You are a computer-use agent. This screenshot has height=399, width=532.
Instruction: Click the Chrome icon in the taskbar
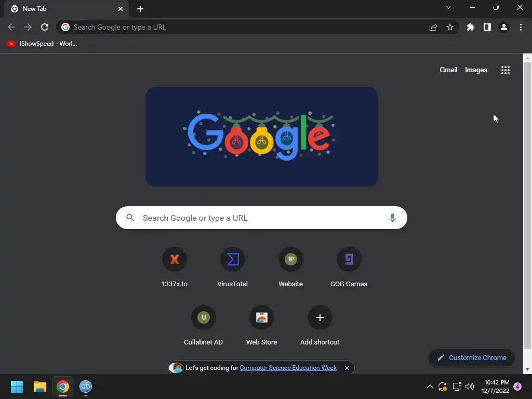(x=63, y=387)
